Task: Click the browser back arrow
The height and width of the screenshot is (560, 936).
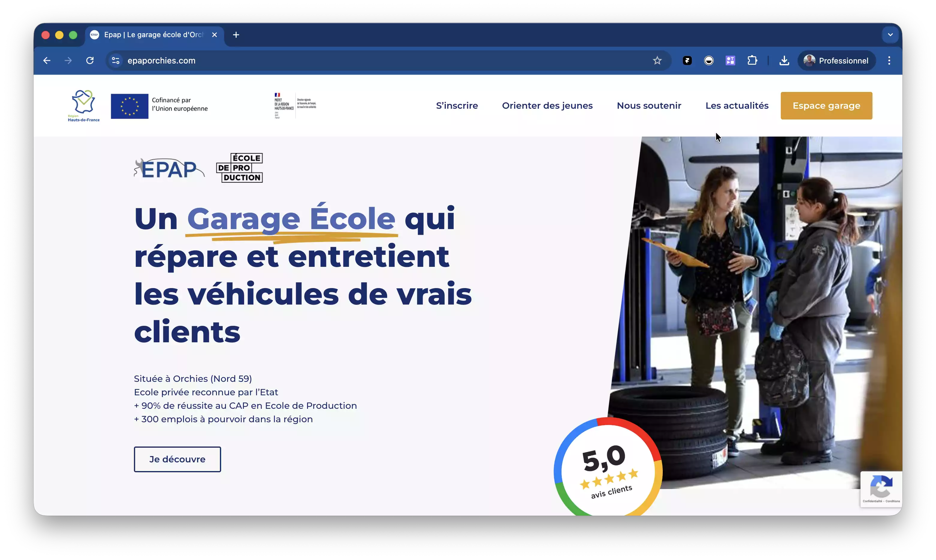Action: (x=47, y=60)
